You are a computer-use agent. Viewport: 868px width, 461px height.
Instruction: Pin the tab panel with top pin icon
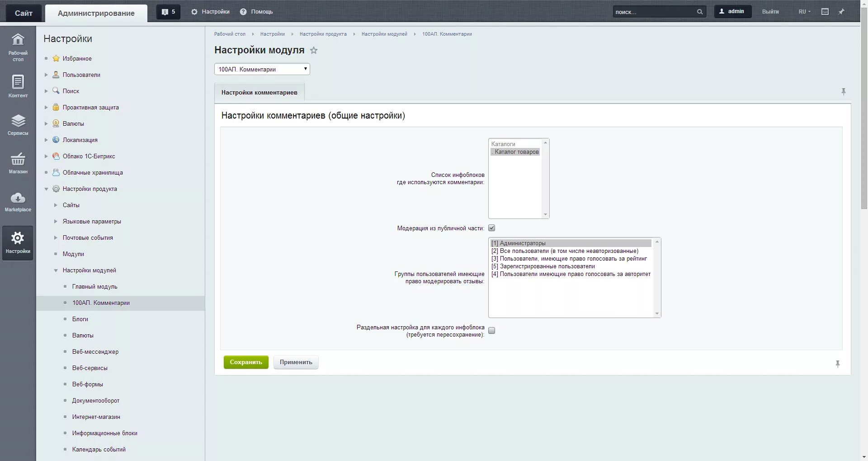[843, 92]
